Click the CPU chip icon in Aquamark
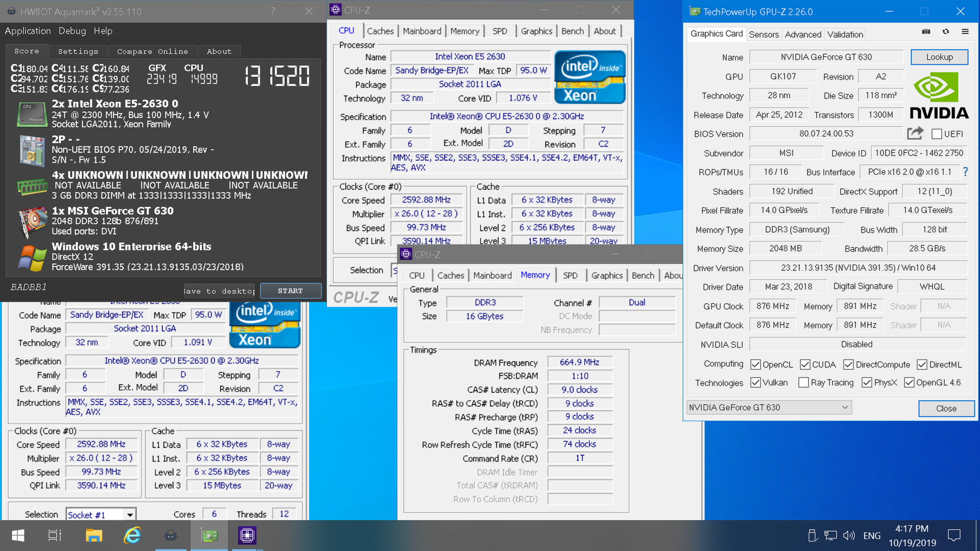Viewport: 980px width, 551px height. (x=32, y=114)
